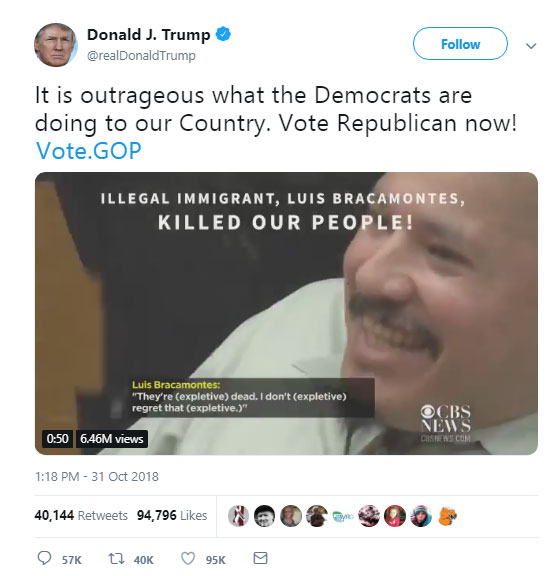Click the 6.46M views label

point(112,439)
